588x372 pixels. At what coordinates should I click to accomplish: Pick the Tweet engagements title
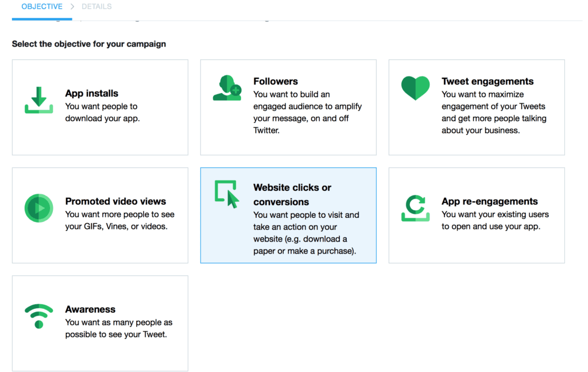[488, 81]
